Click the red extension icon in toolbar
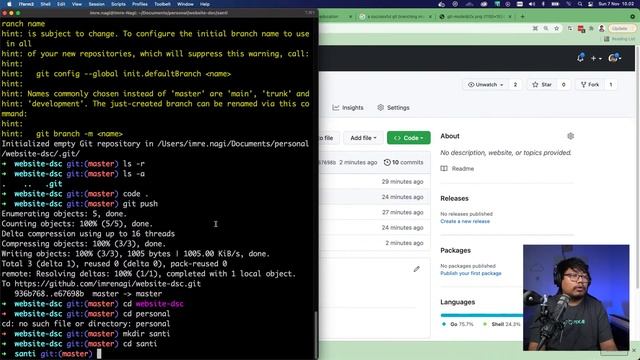Screen dimensions: 640x360 pyautogui.click(x=581, y=29)
